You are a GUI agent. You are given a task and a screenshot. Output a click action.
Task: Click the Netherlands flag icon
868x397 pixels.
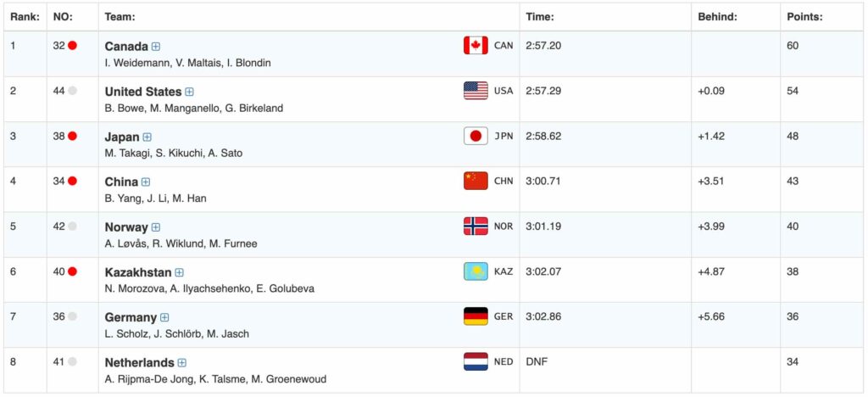click(x=476, y=361)
